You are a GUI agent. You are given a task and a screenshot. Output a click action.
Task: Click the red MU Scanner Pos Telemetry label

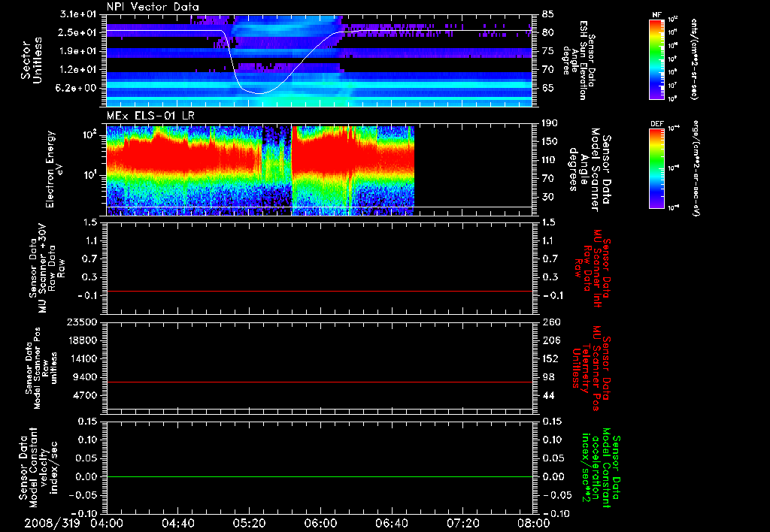(591, 367)
